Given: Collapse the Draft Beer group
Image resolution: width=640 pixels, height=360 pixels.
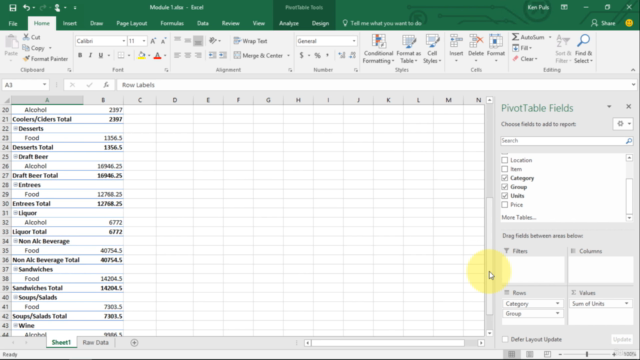Looking at the screenshot, I should click(x=16, y=157).
